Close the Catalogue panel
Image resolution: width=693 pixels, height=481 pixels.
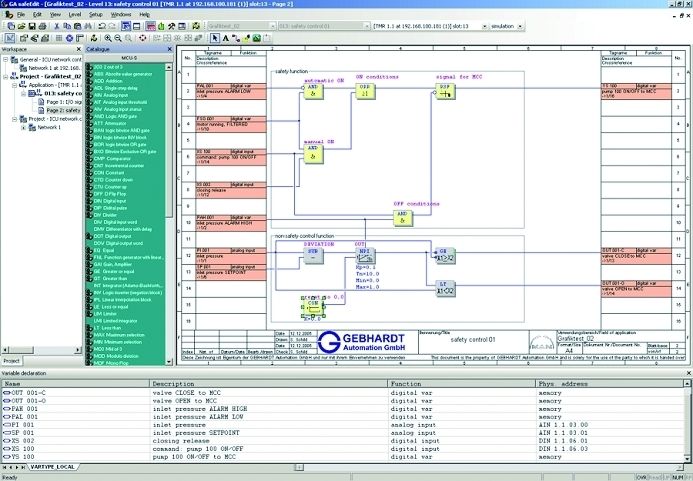point(170,49)
